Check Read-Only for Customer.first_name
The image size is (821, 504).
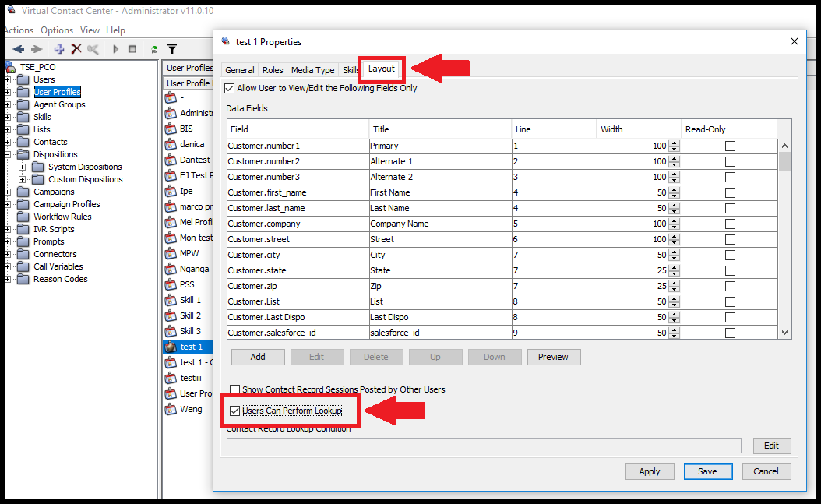[730, 192]
